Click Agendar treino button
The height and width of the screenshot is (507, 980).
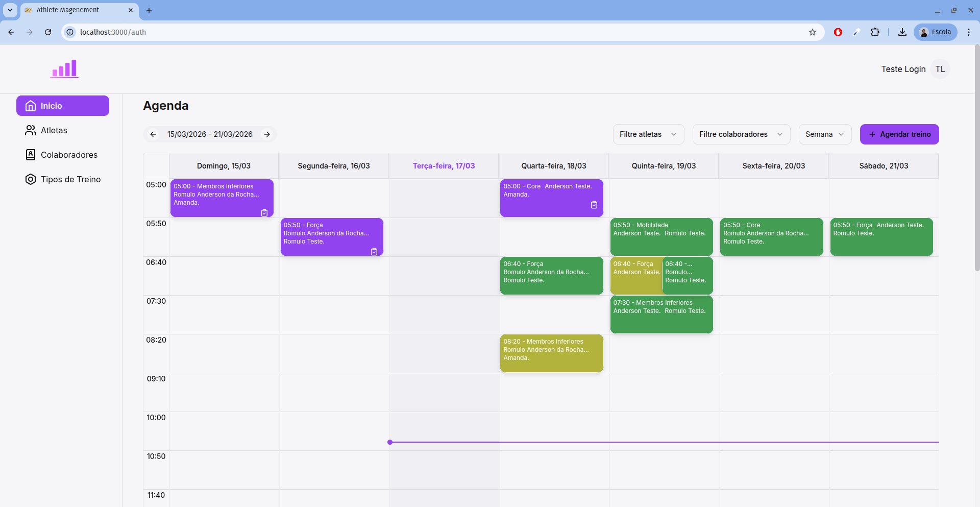point(899,134)
